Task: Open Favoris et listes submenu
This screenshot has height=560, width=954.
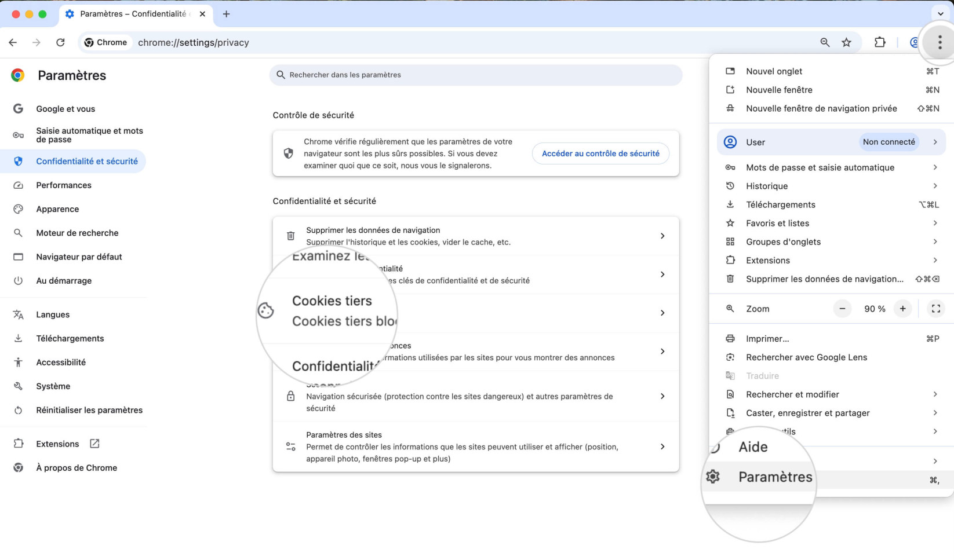Action: coord(832,223)
